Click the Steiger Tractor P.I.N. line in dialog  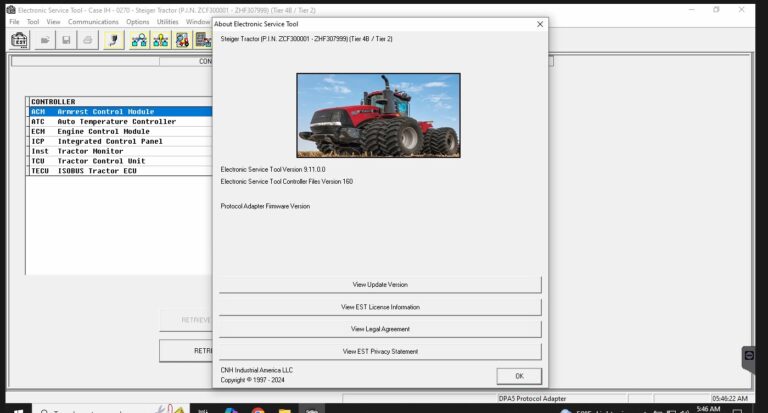click(306, 39)
